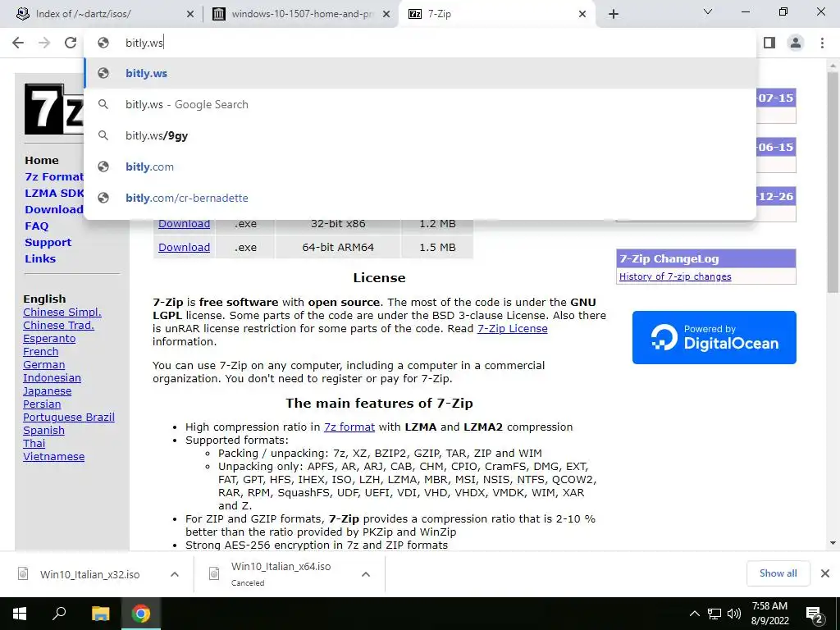840x630 pixels.
Task: Choose the bitly.ws URL suggestion
Action: coord(420,73)
